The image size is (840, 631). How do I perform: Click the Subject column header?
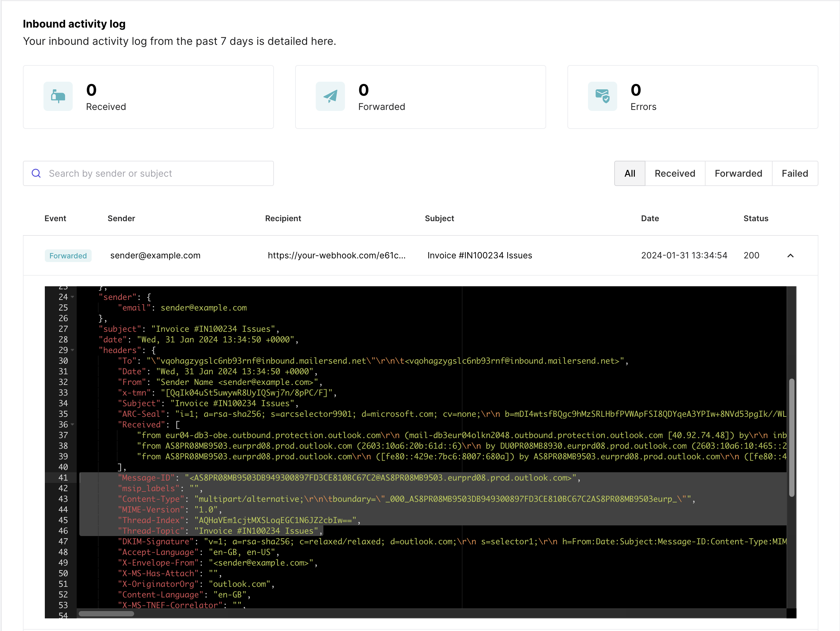coord(439,219)
